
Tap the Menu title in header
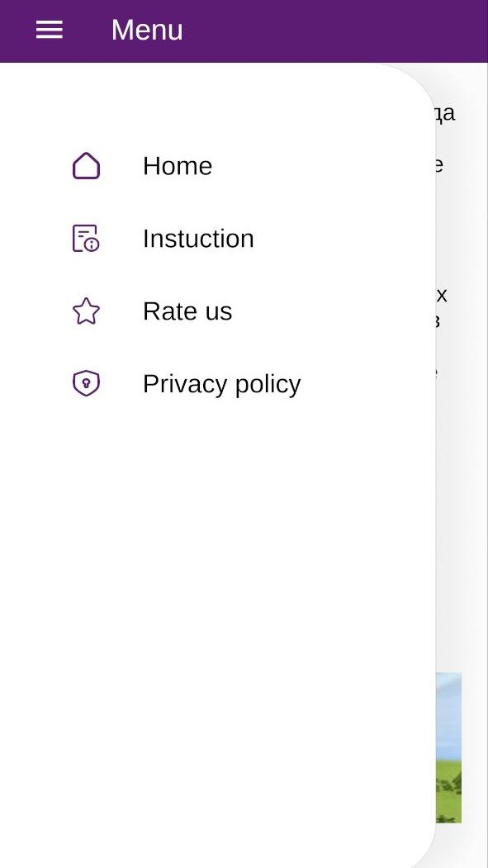click(x=147, y=30)
